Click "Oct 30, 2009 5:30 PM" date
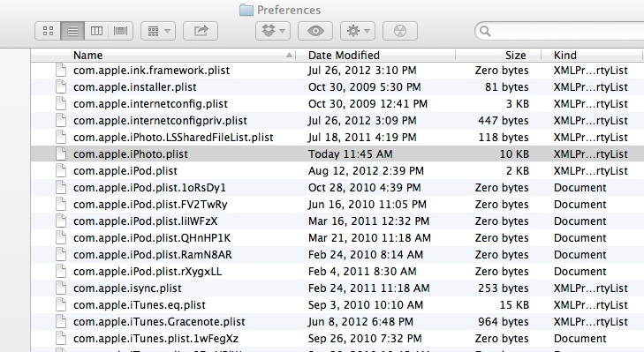The image size is (644, 352). coord(364,87)
